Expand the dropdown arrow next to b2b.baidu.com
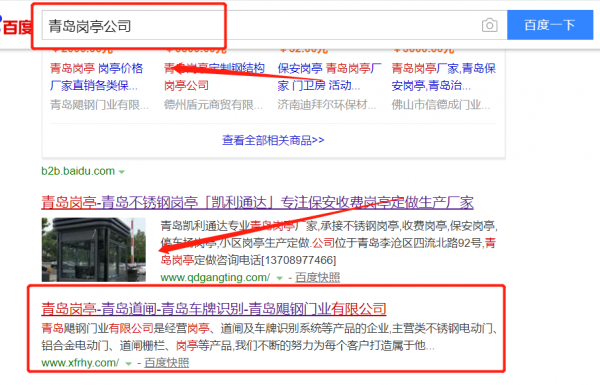The height and width of the screenshot is (385, 600). (122, 172)
